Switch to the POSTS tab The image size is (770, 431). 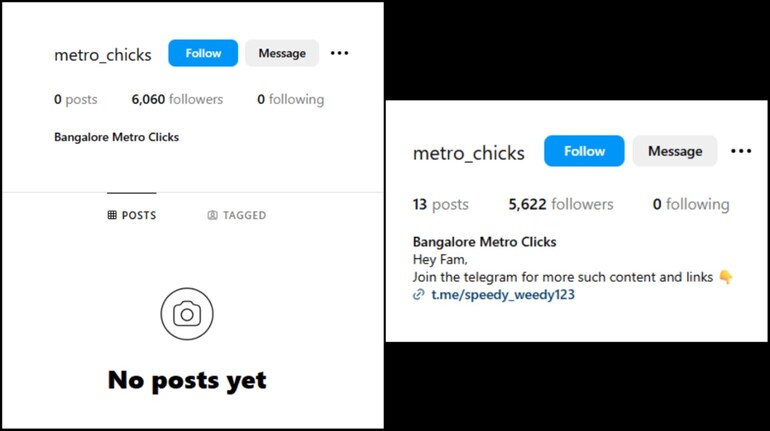[x=132, y=215]
